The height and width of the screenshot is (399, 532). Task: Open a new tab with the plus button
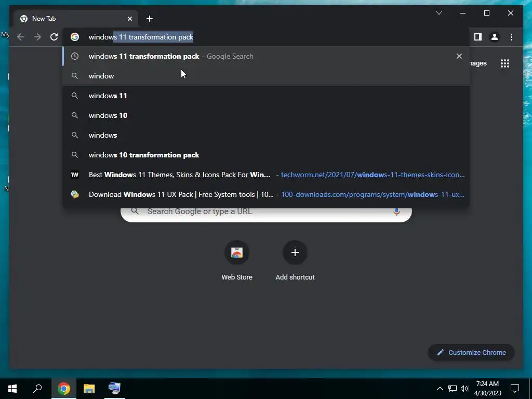150,19
